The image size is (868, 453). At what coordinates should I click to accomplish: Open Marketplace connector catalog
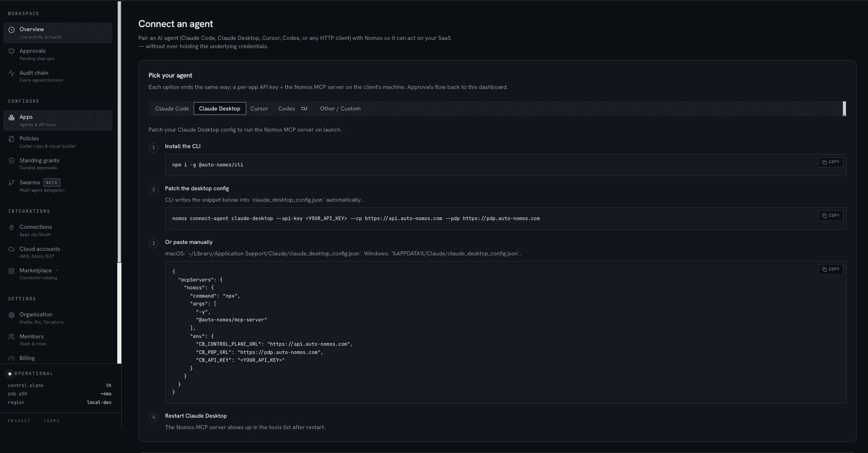(58, 274)
